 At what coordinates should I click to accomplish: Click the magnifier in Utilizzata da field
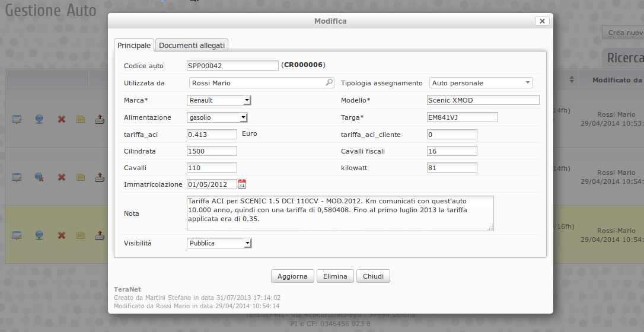[x=329, y=83]
